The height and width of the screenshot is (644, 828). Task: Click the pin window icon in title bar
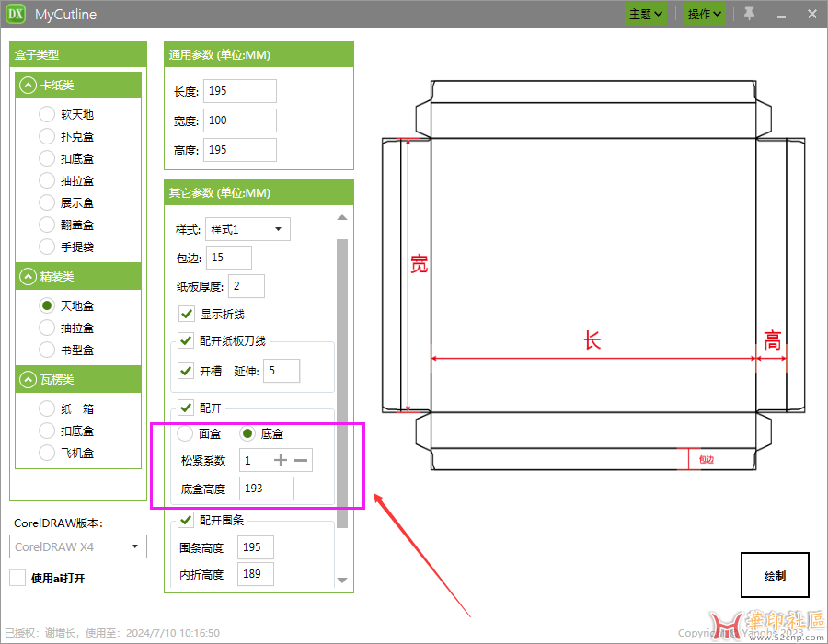click(x=749, y=14)
